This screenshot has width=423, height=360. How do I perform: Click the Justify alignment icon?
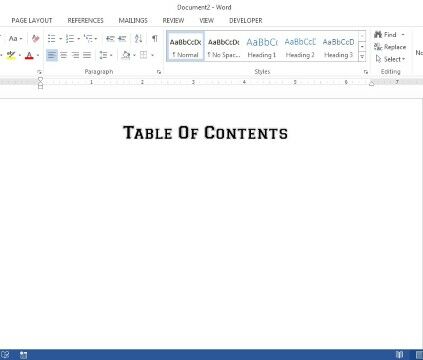pos(87,55)
